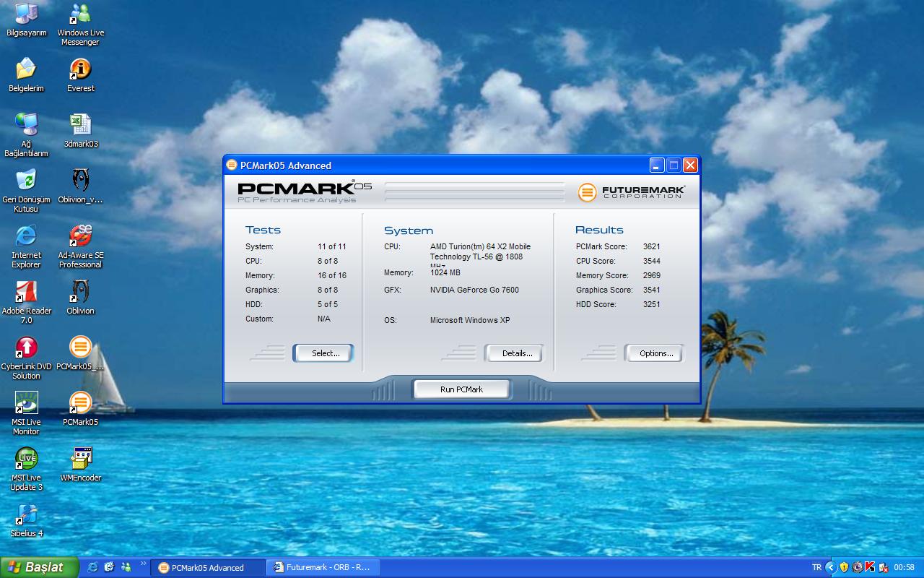Launch Adobe Reader 7.0 shortcut
This screenshot has width=924, height=578.
26,302
